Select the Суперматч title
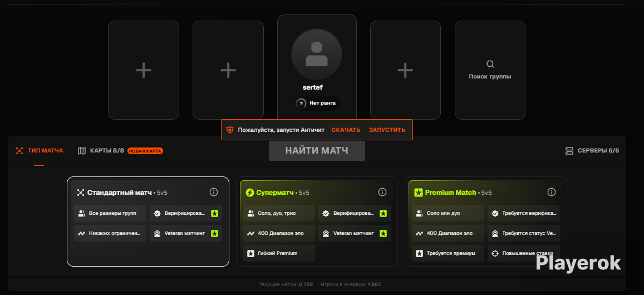The height and width of the screenshot is (295, 644). pos(275,192)
